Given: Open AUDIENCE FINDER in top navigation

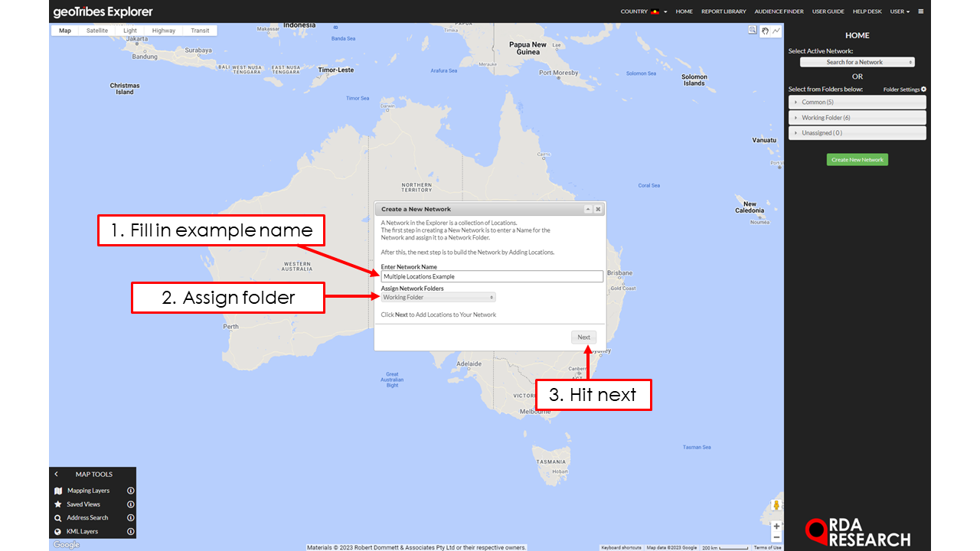Looking at the screenshot, I should tap(779, 11).
